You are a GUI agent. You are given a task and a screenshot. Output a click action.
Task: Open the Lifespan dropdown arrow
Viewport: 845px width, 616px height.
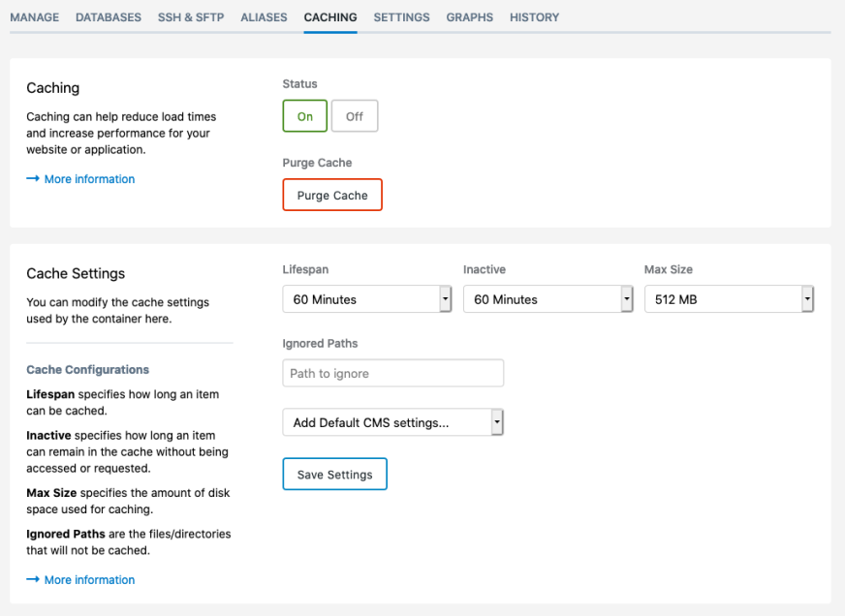click(445, 298)
